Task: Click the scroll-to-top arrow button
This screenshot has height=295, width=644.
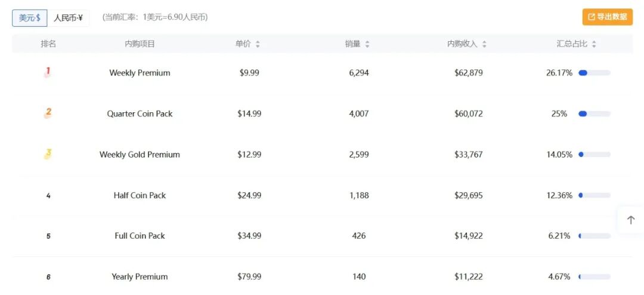Action: (631, 220)
